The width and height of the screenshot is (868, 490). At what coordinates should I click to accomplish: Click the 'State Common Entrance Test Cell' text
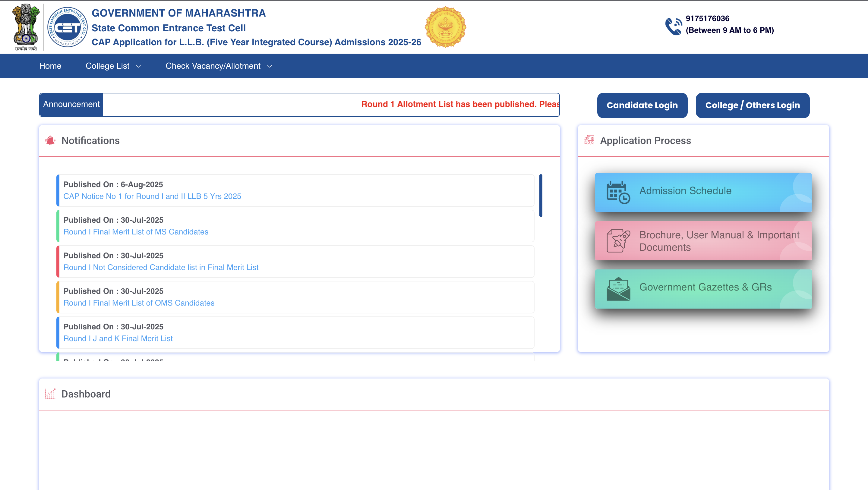[x=169, y=28]
